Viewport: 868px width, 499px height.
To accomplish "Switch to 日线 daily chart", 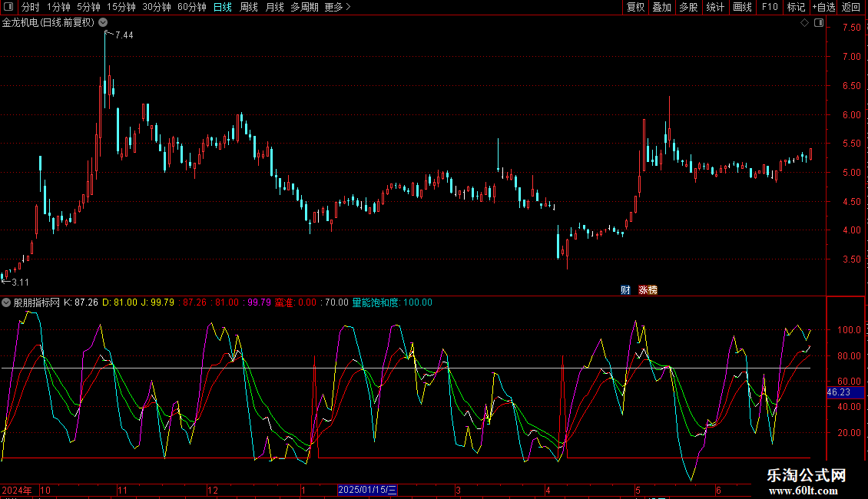I will pos(223,7).
